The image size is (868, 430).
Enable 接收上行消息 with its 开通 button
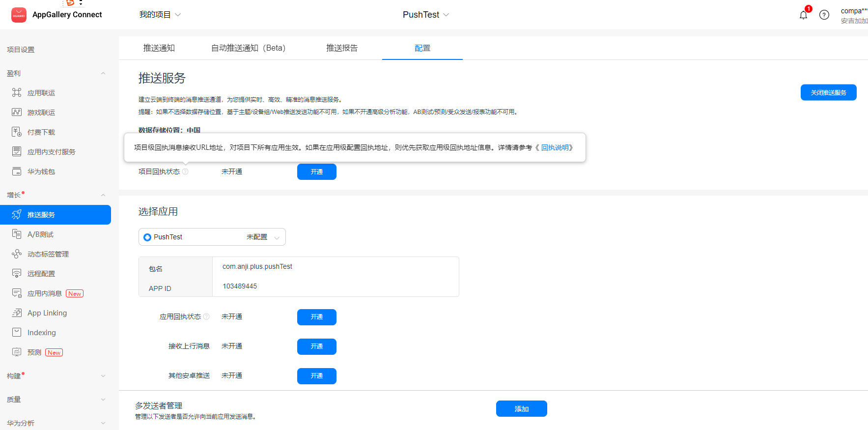click(x=316, y=346)
